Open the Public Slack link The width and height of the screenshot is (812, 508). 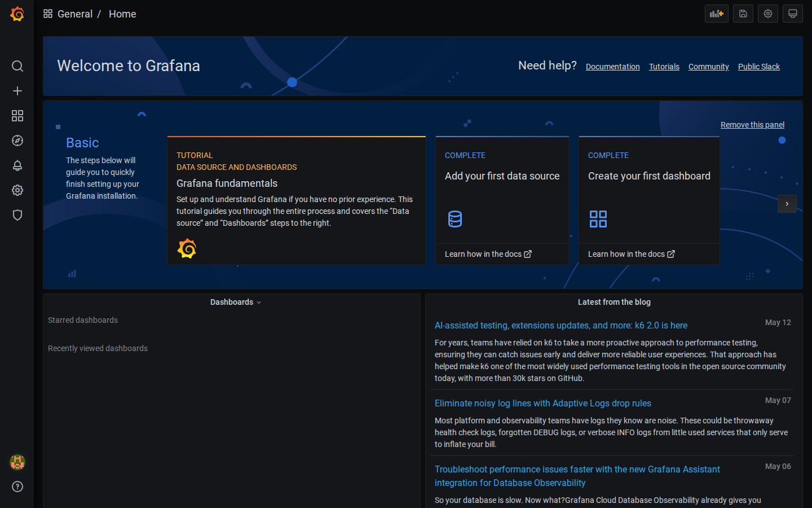(759, 67)
